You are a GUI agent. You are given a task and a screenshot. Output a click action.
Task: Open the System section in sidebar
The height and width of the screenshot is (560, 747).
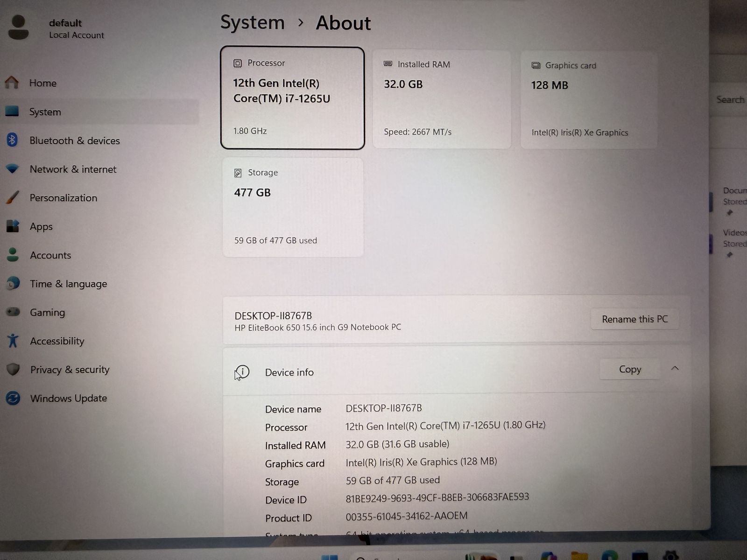[x=100, y=112]
